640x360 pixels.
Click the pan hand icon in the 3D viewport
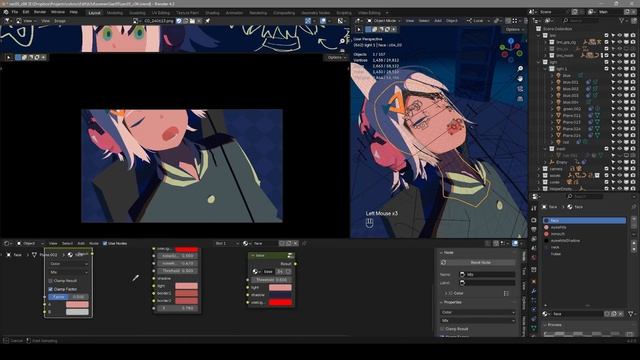tap(520, 78)
